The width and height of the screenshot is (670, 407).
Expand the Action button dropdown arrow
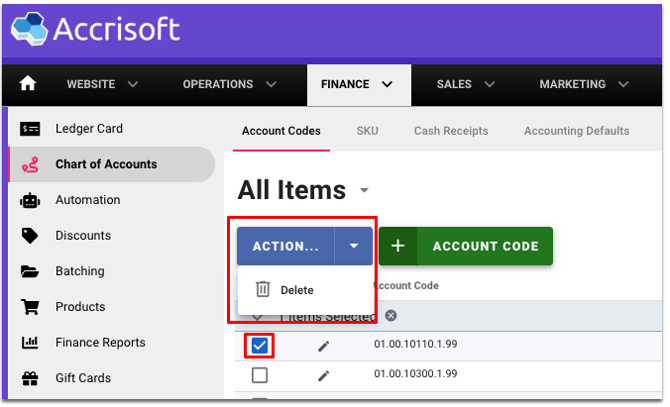pyautogui.click(x=353, y=246)
